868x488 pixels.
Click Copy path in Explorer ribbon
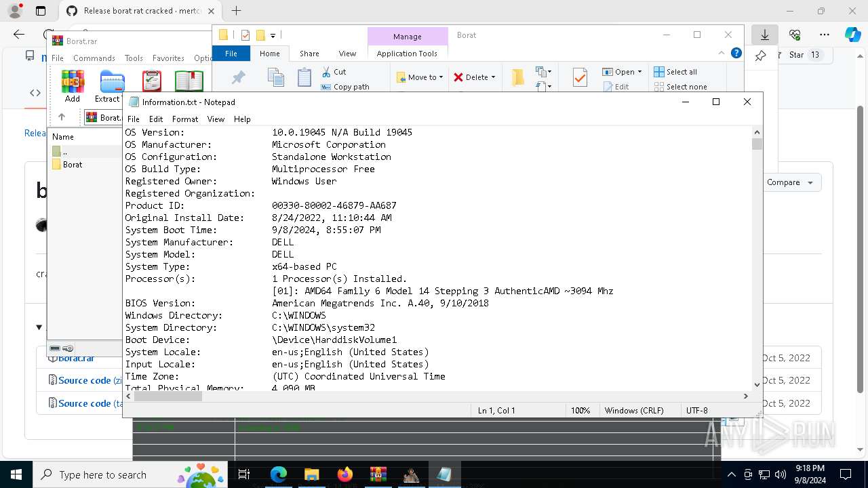coord(345,87)
